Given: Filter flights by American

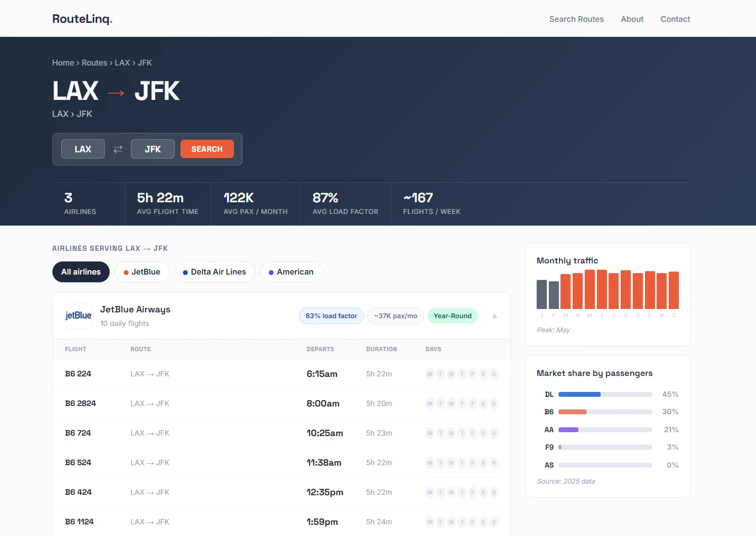Looking at the screenshot, I should pos(291,272).
